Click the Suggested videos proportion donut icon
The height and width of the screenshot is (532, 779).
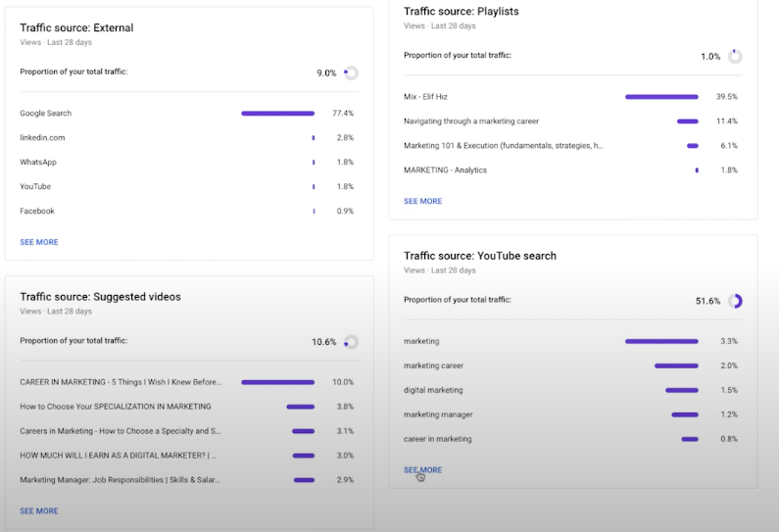pos(351,342)
